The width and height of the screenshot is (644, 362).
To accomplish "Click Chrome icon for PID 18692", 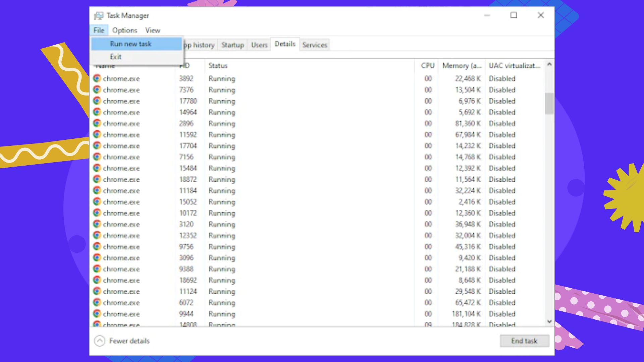I will coord(97,280).
